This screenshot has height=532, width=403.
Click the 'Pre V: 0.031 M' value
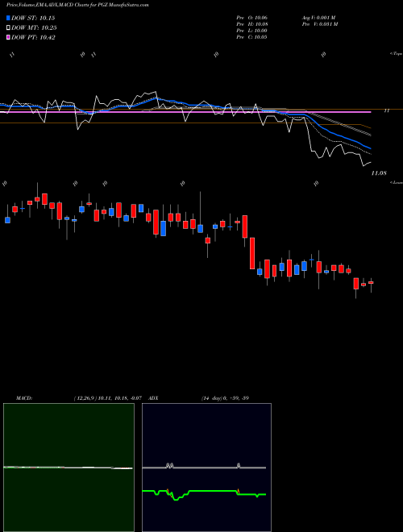point(319,24)
